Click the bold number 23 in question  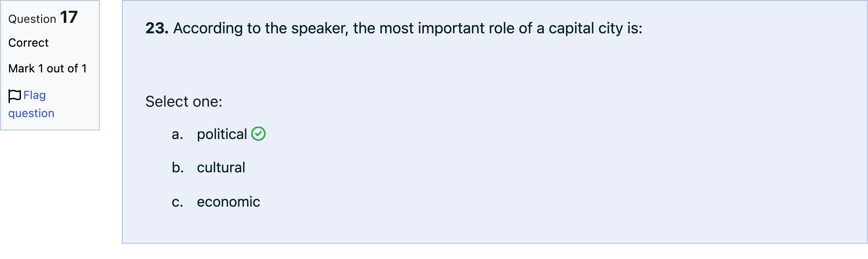[x=157, y=28]
